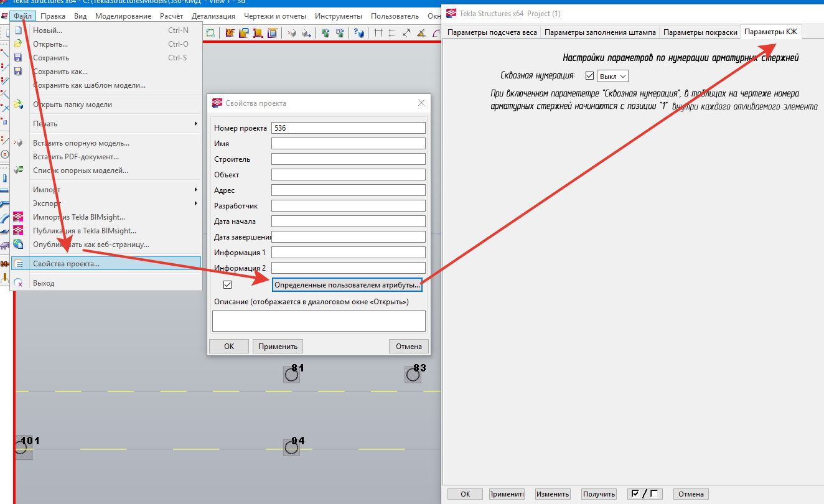Click the green dashed selection box toolbar icon
The height and width of the screenshot is (504, 824).
coord(210,33)
